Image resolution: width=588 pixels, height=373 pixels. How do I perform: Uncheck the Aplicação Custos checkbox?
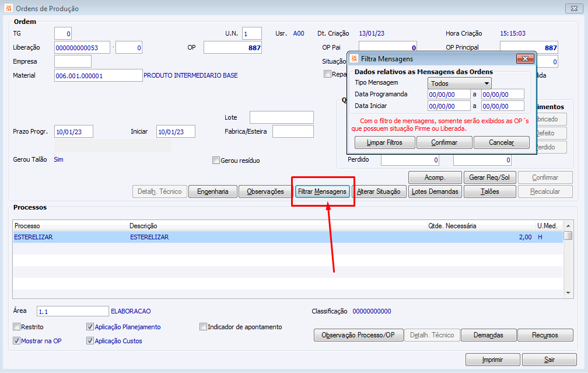pos(90,340)
